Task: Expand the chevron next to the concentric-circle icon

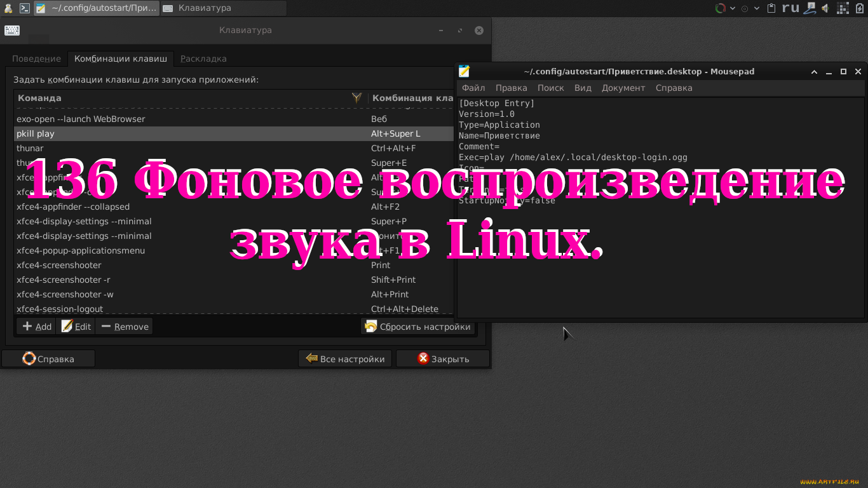Action: coord(756,8)
